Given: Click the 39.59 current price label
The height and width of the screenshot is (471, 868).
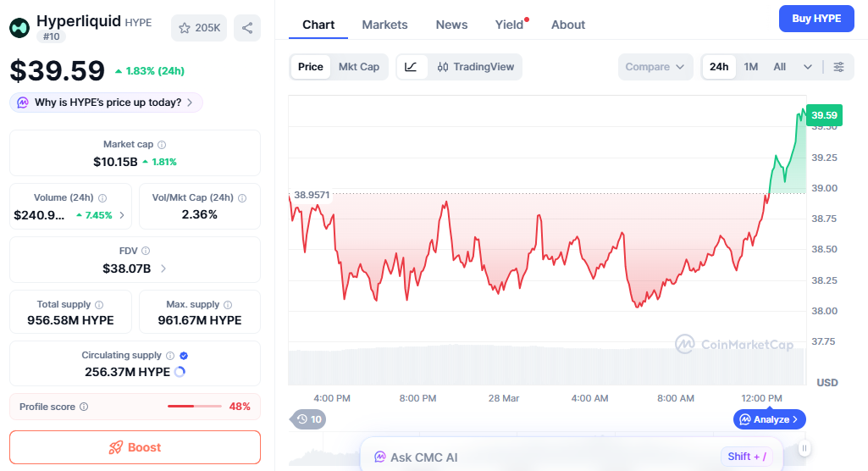Looking at the screenshot, I should [824, 115].
